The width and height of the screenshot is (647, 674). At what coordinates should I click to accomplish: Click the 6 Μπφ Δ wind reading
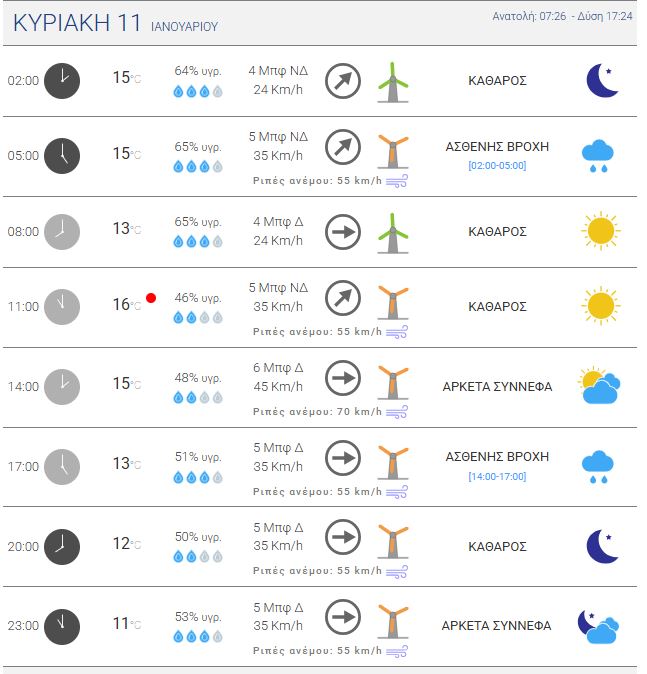[278, 367]
